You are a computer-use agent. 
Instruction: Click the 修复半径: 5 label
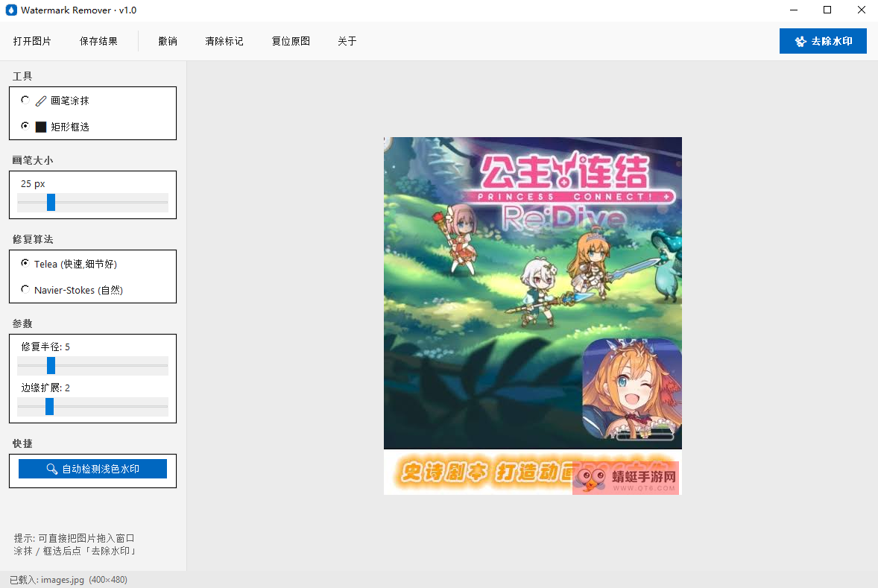(45, 347)
